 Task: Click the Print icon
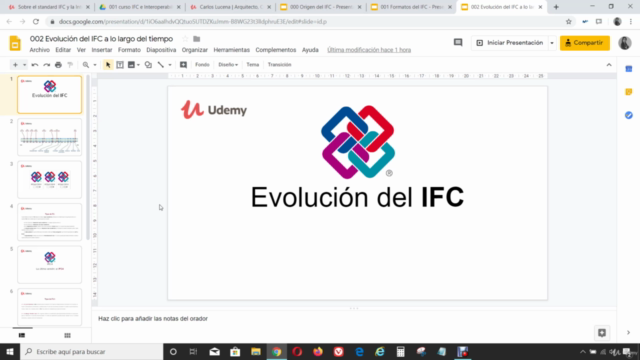(58, 64)
